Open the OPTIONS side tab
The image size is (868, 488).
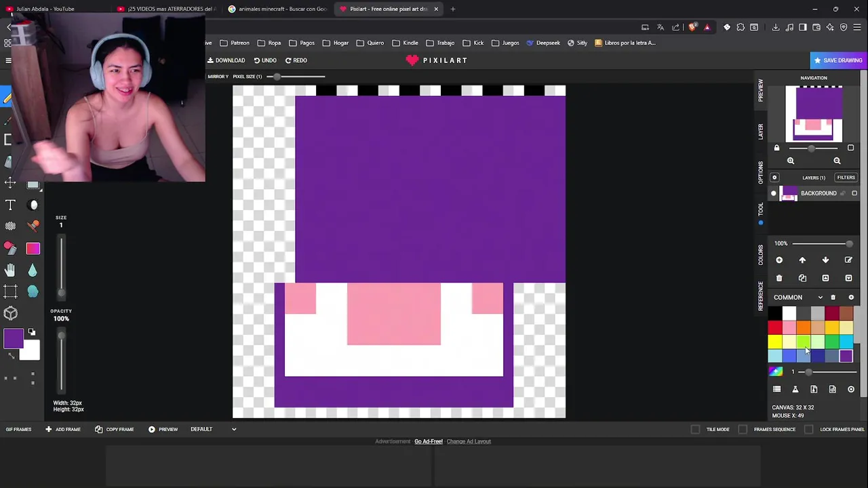pyautogui.click(x=761, y=172)
